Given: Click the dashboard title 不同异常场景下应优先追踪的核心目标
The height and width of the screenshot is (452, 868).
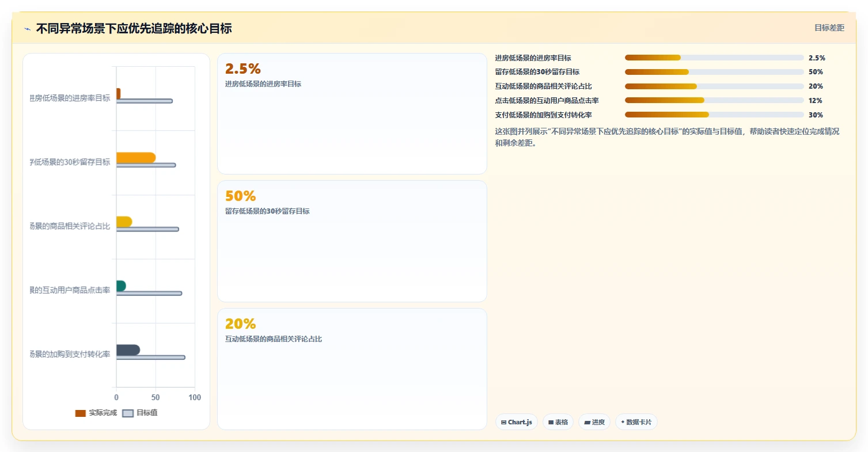Looking at the screenshot, I should click(x=134, y=28).
